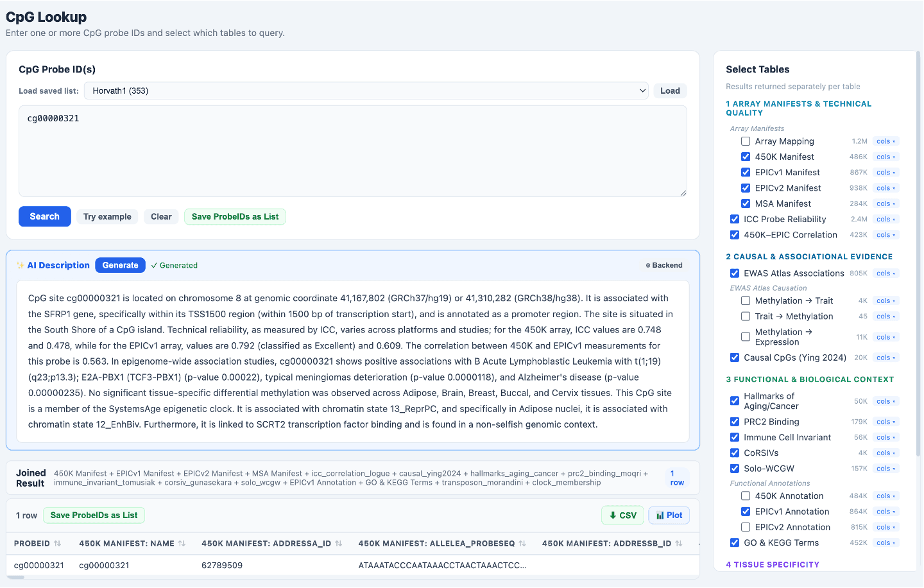Sort by 450K Manifest: AlleleA_ProbeSeq icon

522,544
